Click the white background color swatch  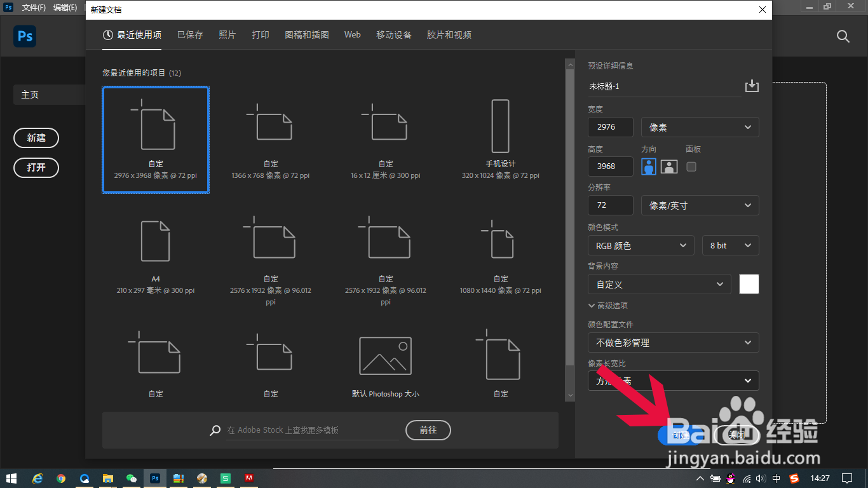749,284
